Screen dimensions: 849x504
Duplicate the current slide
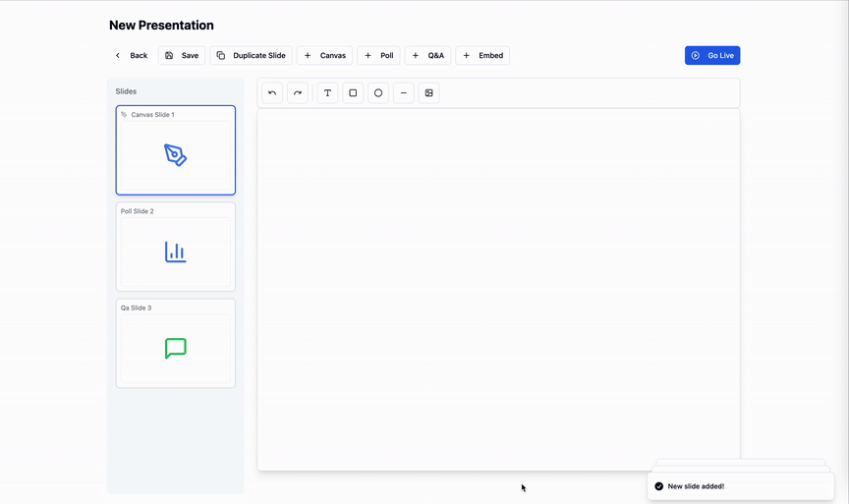point(252,55)
